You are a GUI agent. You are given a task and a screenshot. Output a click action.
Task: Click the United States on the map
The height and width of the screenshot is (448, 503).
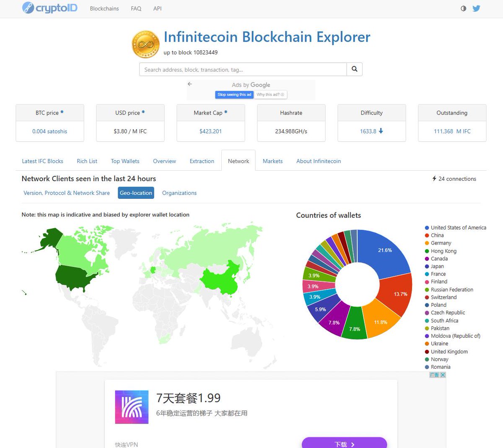point(75,277)
